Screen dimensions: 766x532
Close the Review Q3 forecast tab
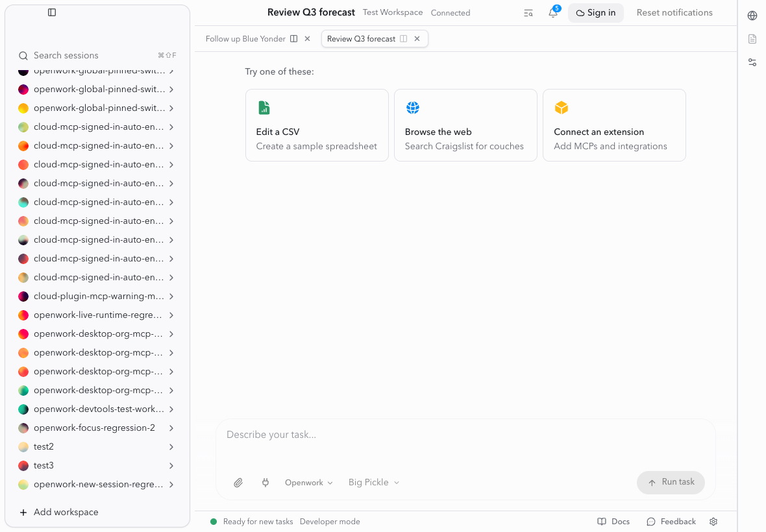tap(417, 38)
